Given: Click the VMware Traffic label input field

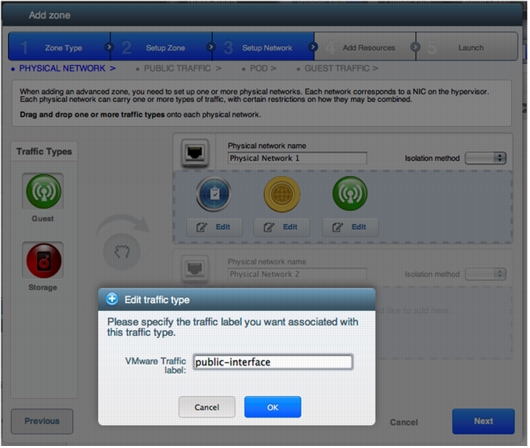Looking at the screenshot, I should coord(273,362).
